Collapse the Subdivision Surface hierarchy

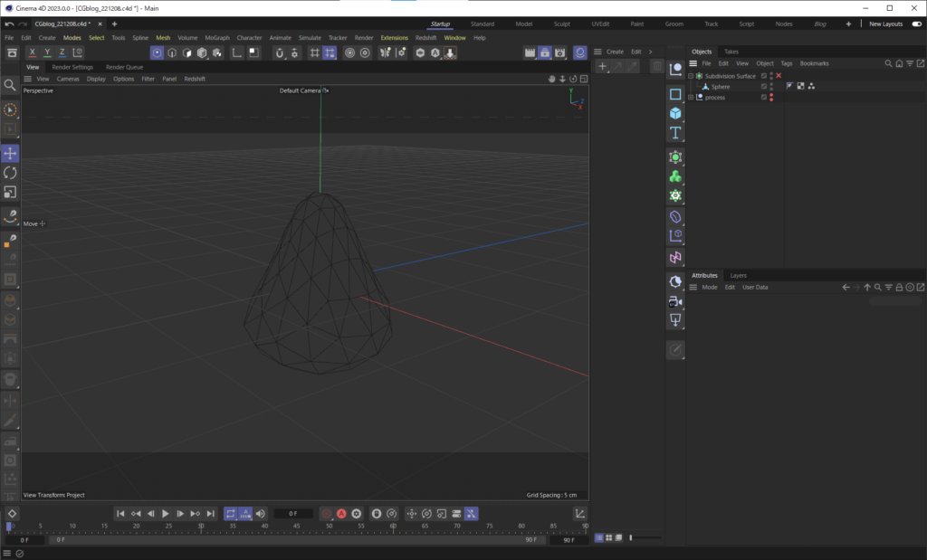690,76
